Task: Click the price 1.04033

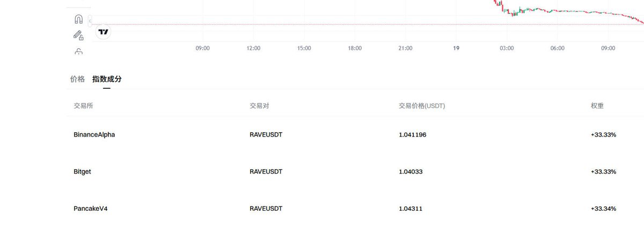Action: tap(411, 171)
